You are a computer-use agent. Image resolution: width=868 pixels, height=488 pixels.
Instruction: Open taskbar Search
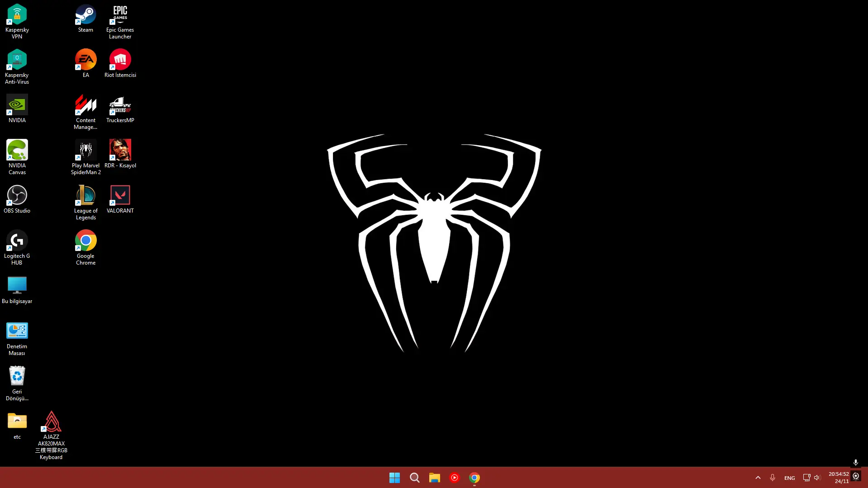tap(414, 478)
